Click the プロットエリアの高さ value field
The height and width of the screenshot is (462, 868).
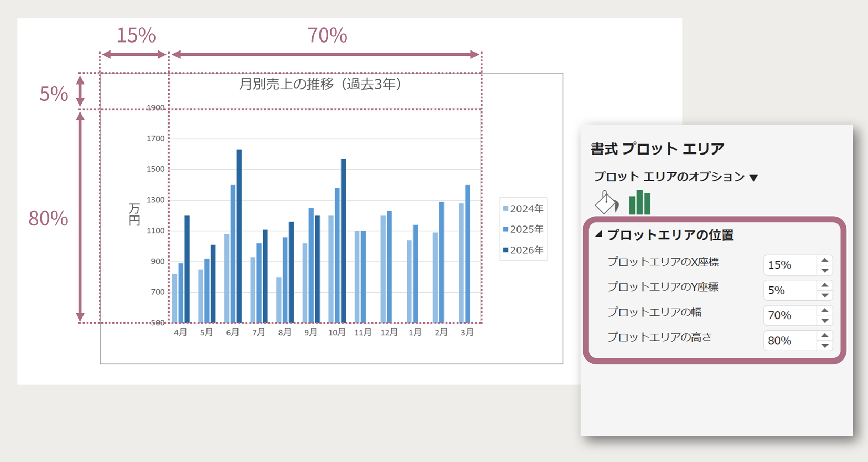[790, 341]
